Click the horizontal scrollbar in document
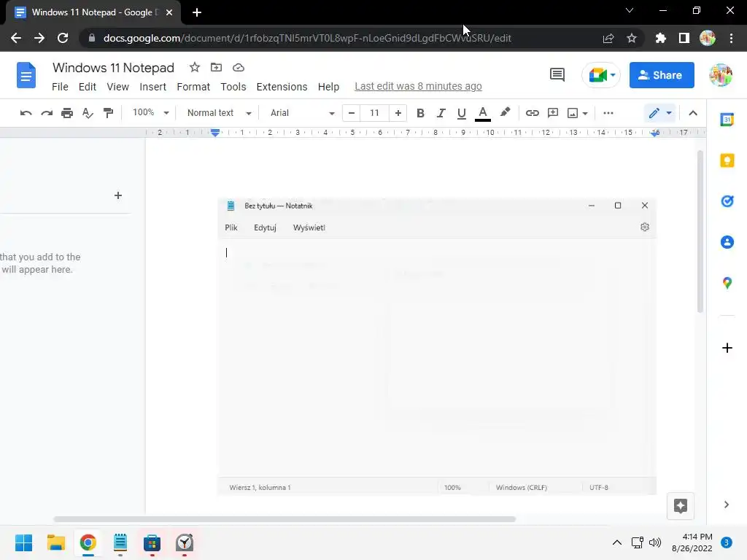Image resolution: width=747 pixels, height=560 pixels. (285, 519)
